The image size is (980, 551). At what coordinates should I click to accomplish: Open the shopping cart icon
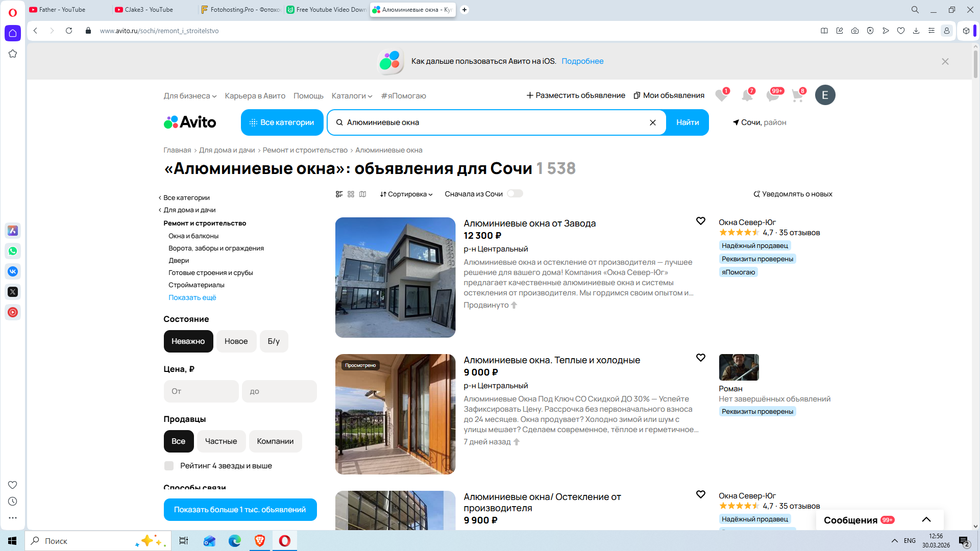(x=797, y=95)
